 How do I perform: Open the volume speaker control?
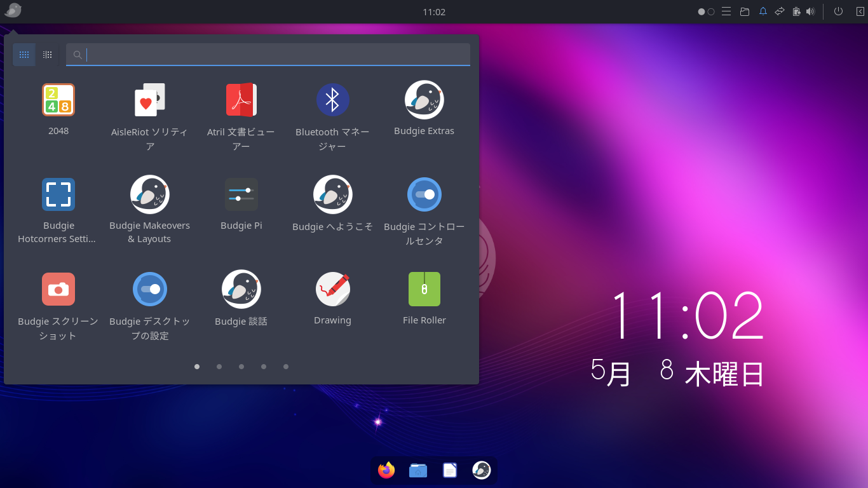tap(811, 11)
